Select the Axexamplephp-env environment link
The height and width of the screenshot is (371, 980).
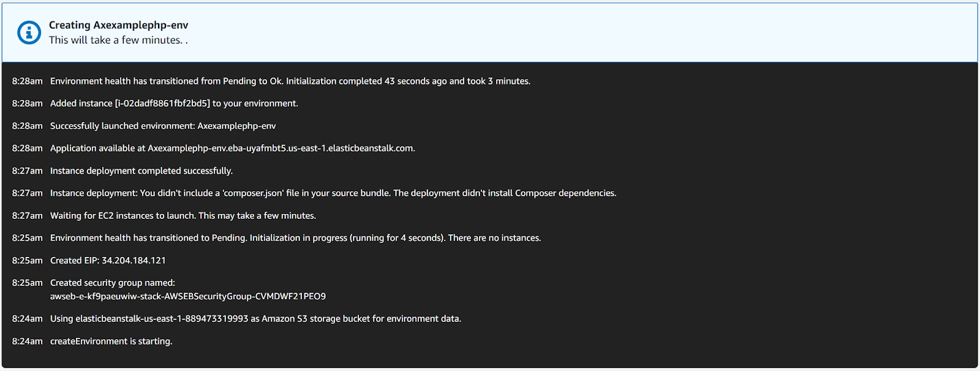point(236,125)
